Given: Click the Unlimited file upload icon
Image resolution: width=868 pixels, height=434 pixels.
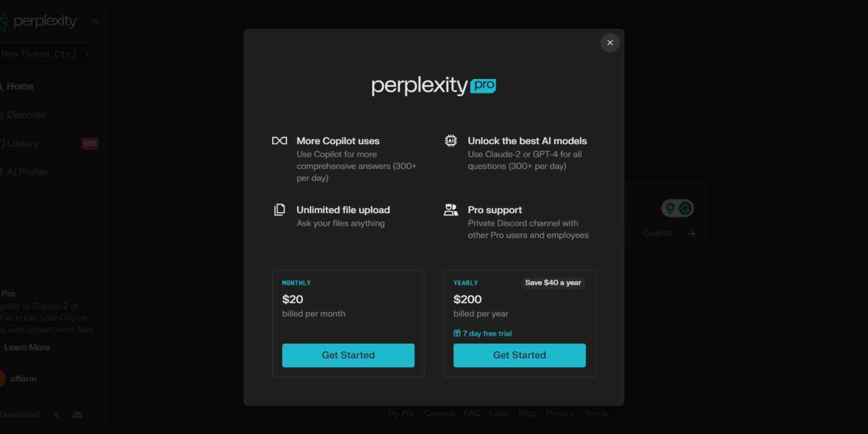Looking at the screenshot, I should (x=280, y=210).
